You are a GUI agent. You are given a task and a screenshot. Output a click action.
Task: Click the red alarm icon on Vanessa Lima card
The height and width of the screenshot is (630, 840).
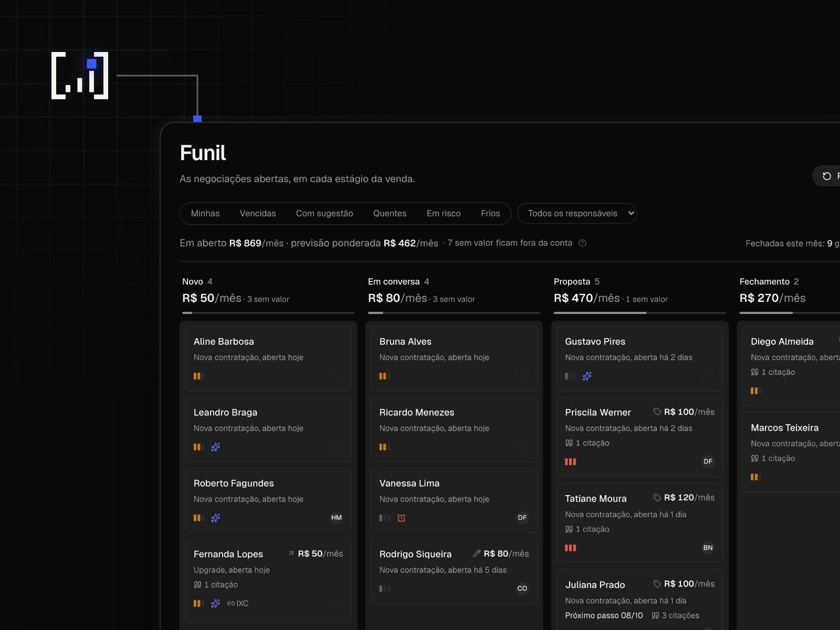[x=401, y=518]
